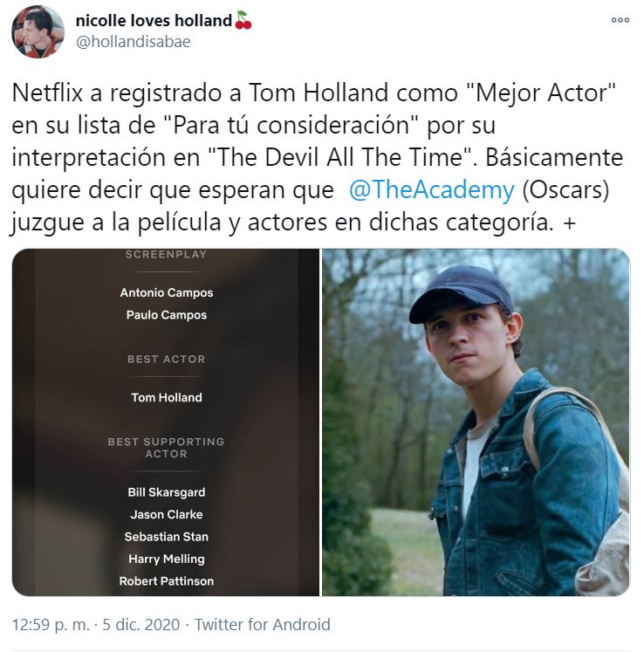Click the blue cap in the photo

pos(460,292)
